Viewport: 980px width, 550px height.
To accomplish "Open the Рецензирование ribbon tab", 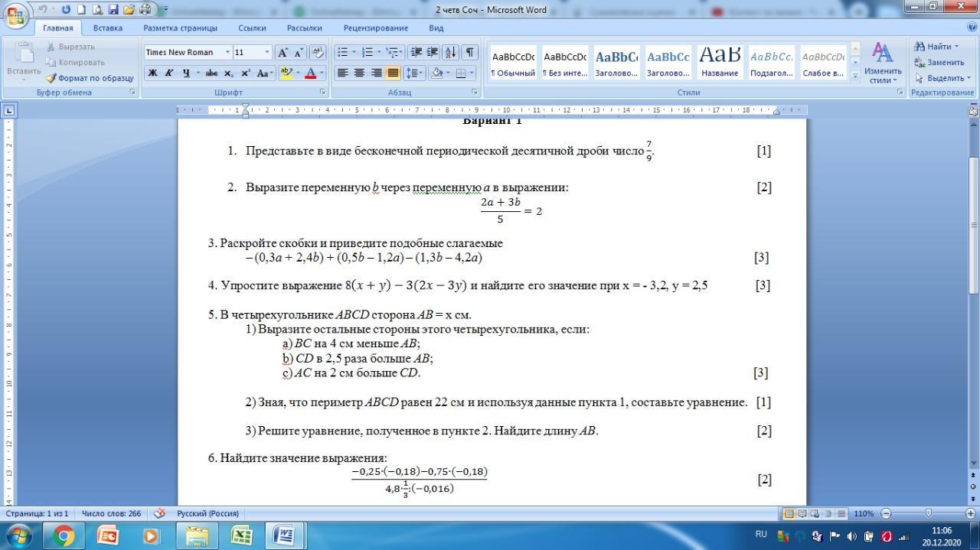I will pos(375,28).
